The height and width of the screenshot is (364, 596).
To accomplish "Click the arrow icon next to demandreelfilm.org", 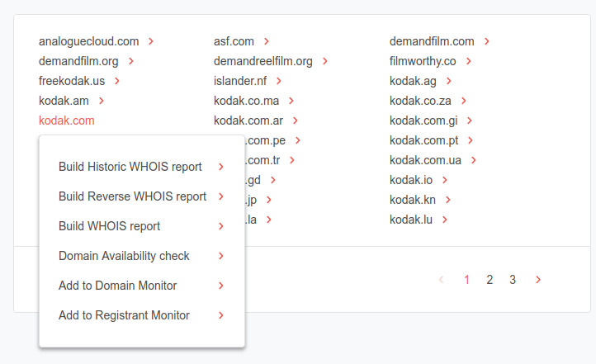I will tap(325, 61).
